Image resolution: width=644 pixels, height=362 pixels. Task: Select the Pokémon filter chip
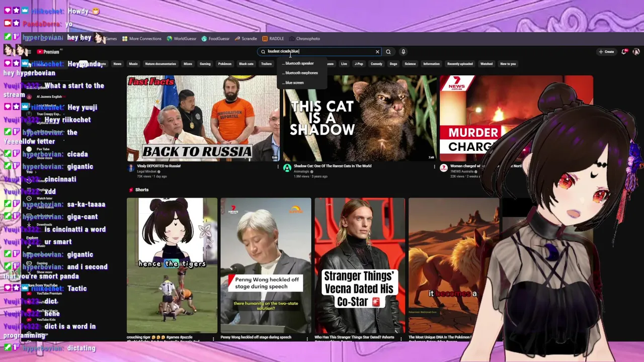(x=225, y=64)
